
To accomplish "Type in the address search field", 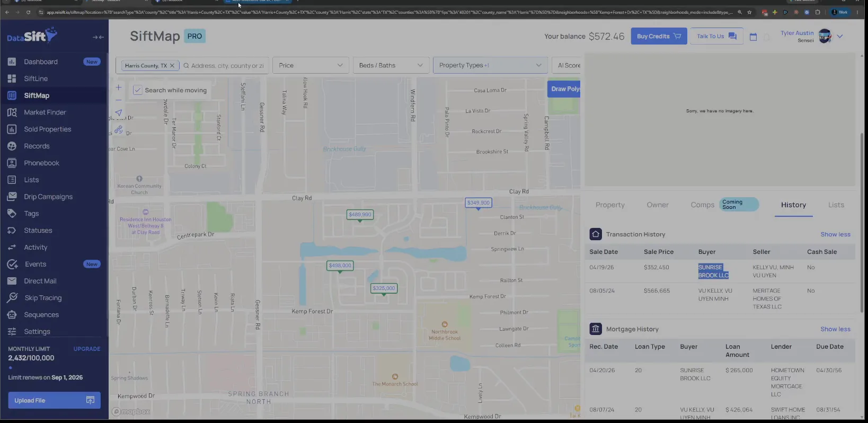I will pos(226,66).
